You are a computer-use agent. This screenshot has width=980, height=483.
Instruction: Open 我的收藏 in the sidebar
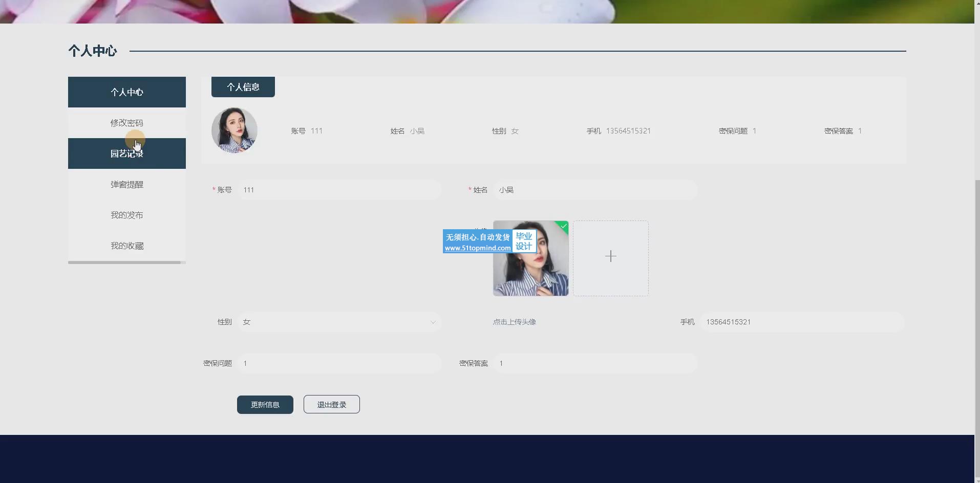[x=126, y=246]
